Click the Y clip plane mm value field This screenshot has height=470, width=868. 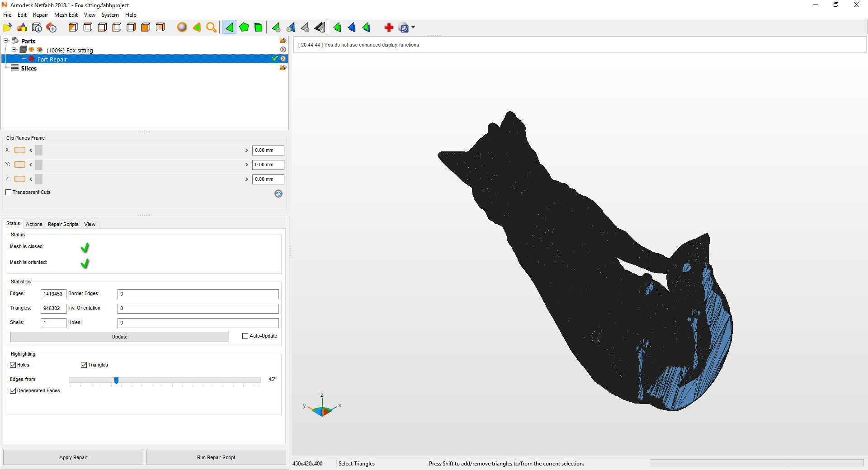click(x=268, y=165)
